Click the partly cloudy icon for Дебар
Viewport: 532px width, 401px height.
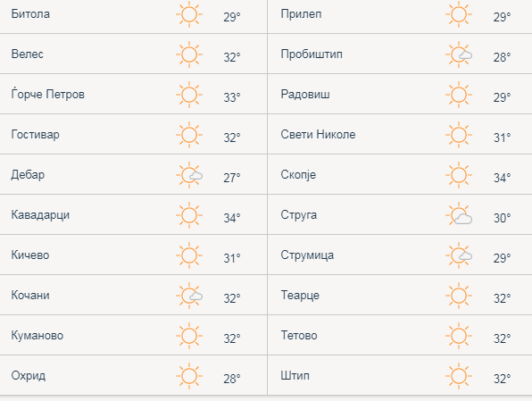point(189,175)
